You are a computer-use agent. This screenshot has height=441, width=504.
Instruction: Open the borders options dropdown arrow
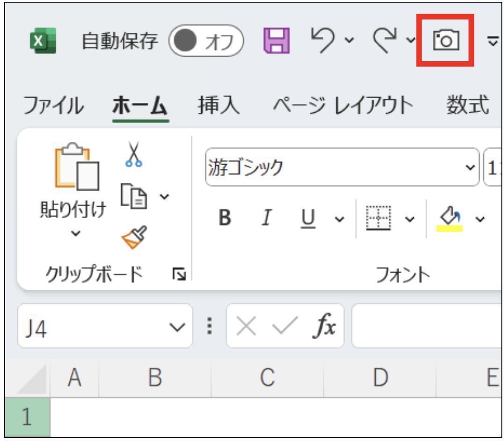pos(409,219)
